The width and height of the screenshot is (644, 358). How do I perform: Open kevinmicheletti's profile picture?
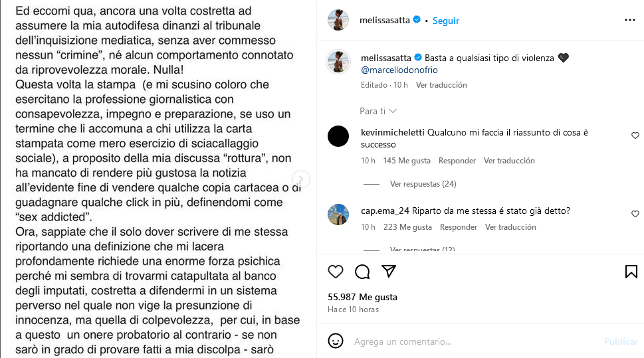338,137
